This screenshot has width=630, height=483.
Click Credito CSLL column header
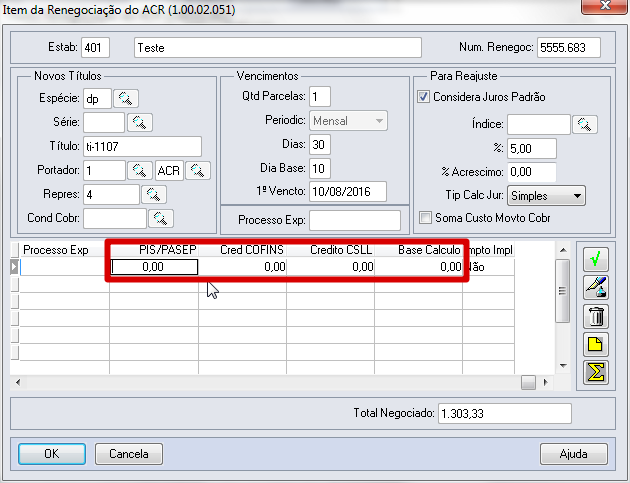331,250
